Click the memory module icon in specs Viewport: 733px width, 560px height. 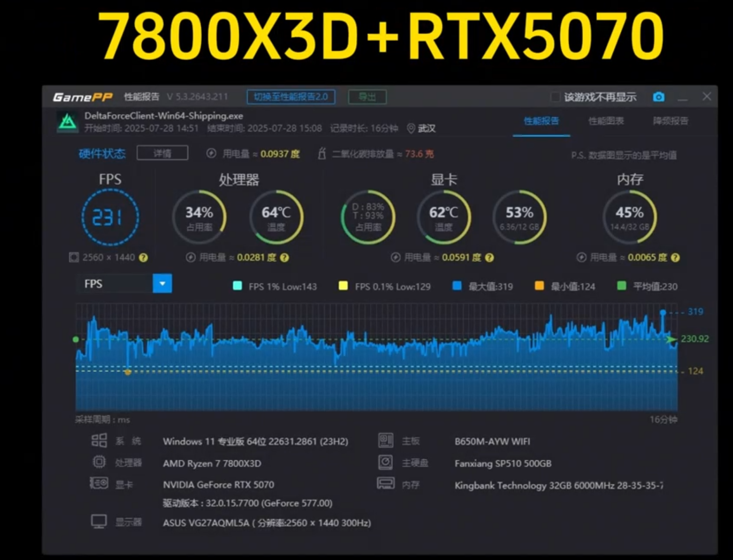[386, 483]
